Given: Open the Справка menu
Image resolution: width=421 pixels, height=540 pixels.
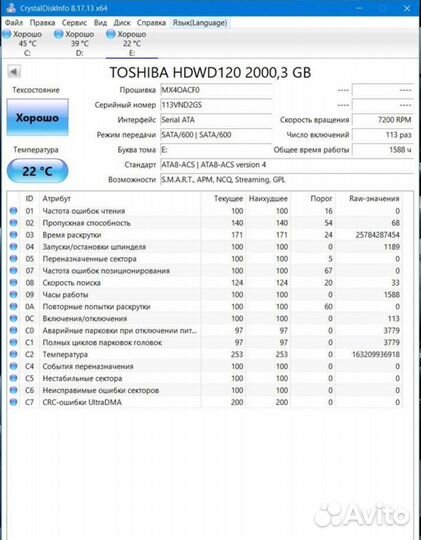Looking at the screenshot, I should [151, 23].
